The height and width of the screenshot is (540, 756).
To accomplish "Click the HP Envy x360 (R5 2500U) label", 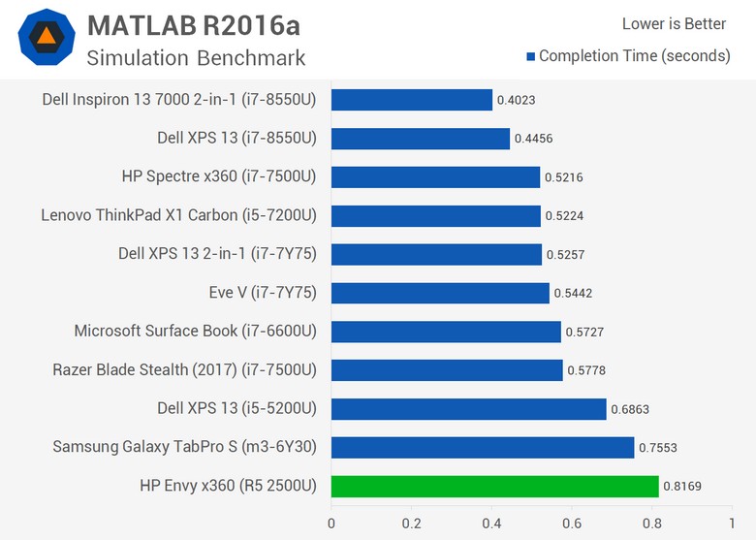I will 228,486.
